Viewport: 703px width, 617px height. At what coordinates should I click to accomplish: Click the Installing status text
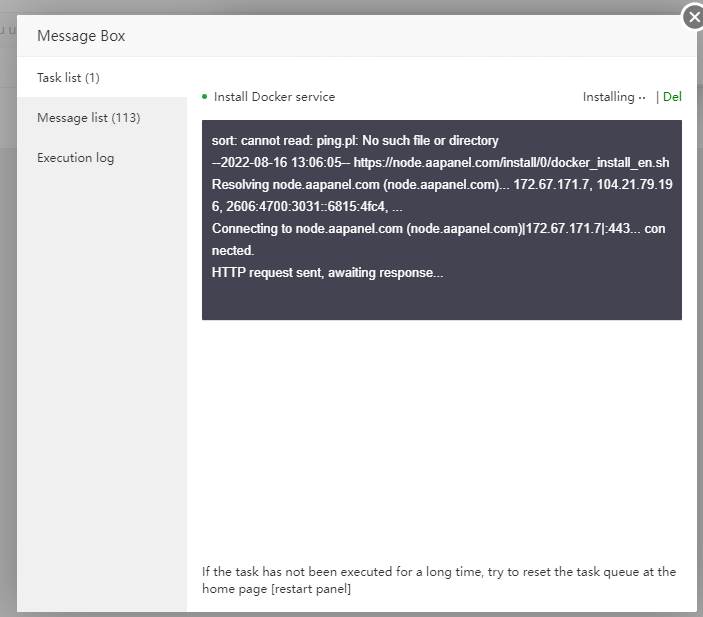(608, 97)
